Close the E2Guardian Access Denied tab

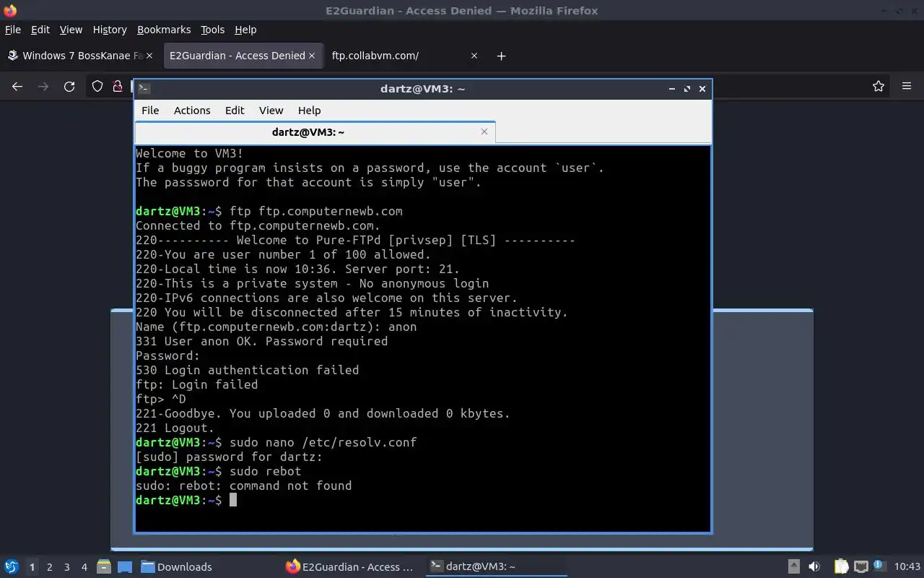[312, 56]
